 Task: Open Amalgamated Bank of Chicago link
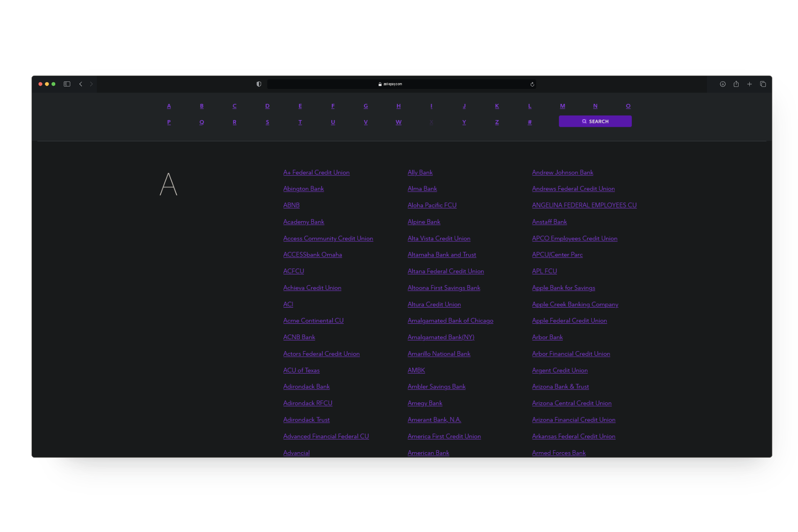click(x=450, y=320)
